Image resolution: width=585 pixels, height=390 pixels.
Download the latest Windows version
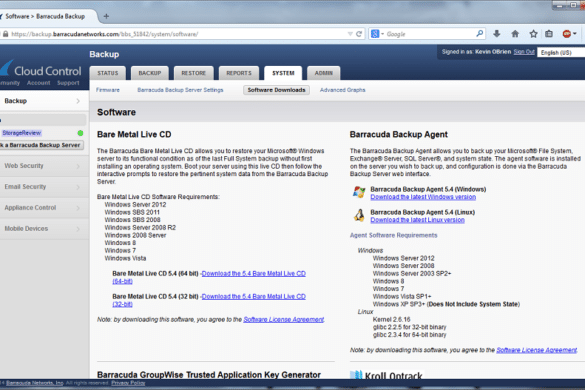423,197
